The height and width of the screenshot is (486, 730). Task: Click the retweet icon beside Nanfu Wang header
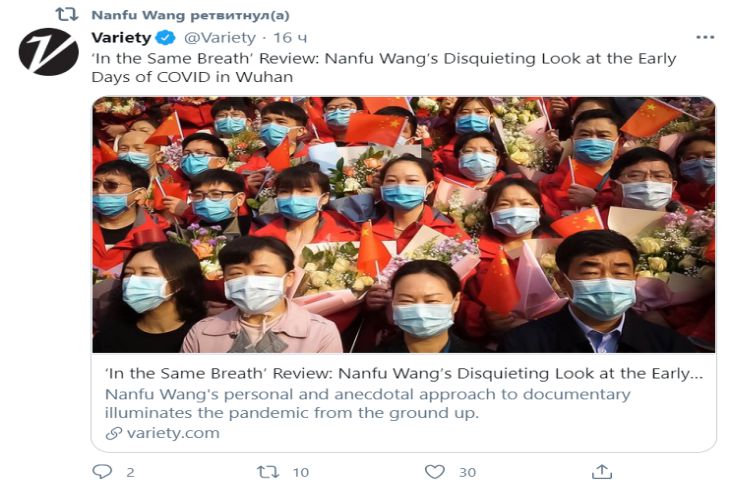click(x=67, y=14)
